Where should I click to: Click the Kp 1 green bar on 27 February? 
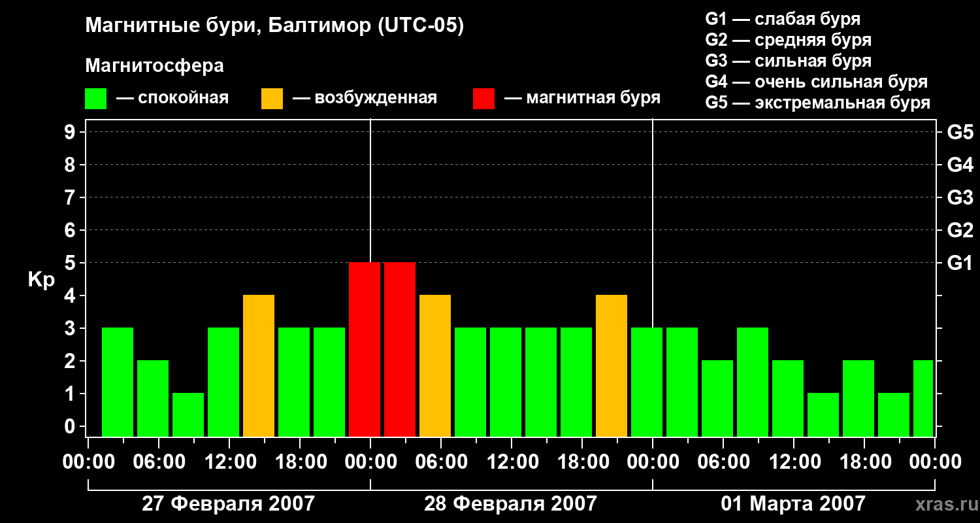point(188,414)
